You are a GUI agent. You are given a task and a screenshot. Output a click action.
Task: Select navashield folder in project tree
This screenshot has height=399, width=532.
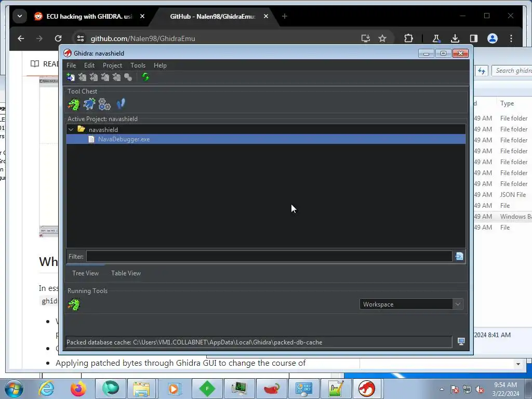point(103,129)
